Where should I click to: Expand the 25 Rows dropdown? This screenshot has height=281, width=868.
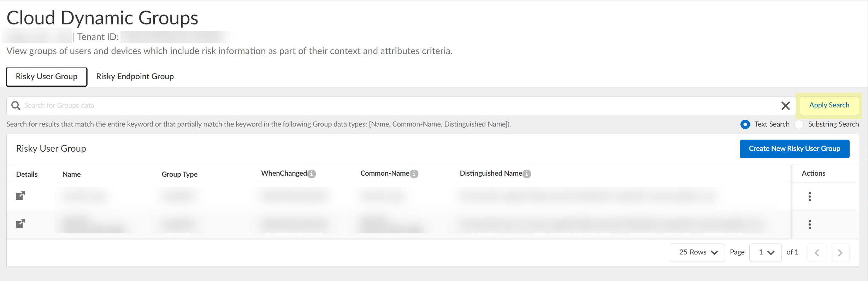click(x=697, y=252)
